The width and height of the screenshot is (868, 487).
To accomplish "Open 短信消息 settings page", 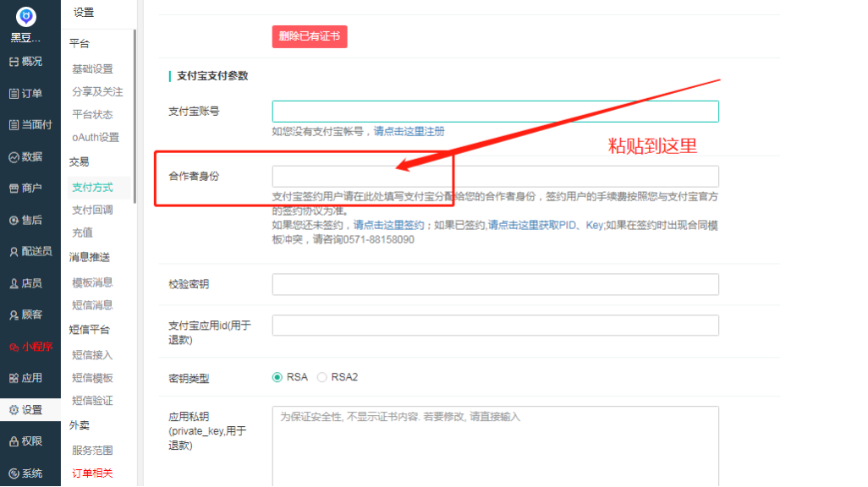I will coord(92,305).
